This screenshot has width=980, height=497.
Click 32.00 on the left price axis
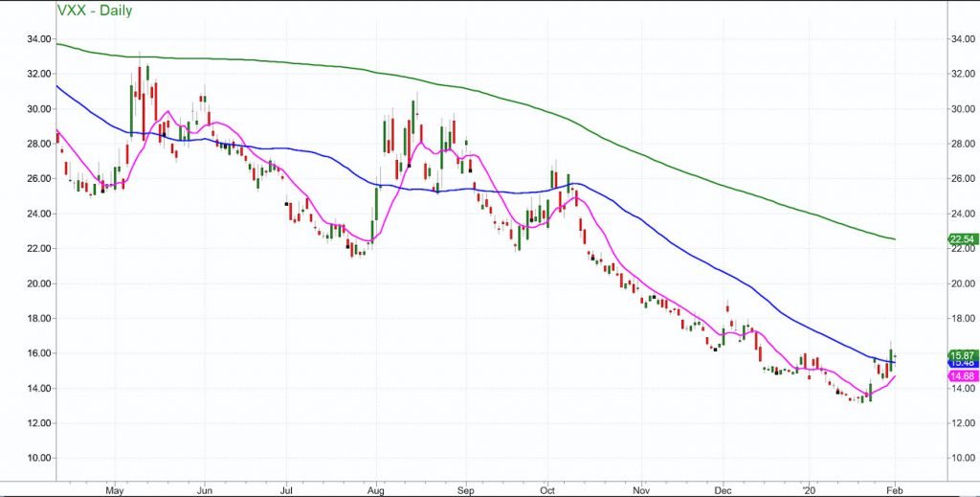click(x=38, y=74)
